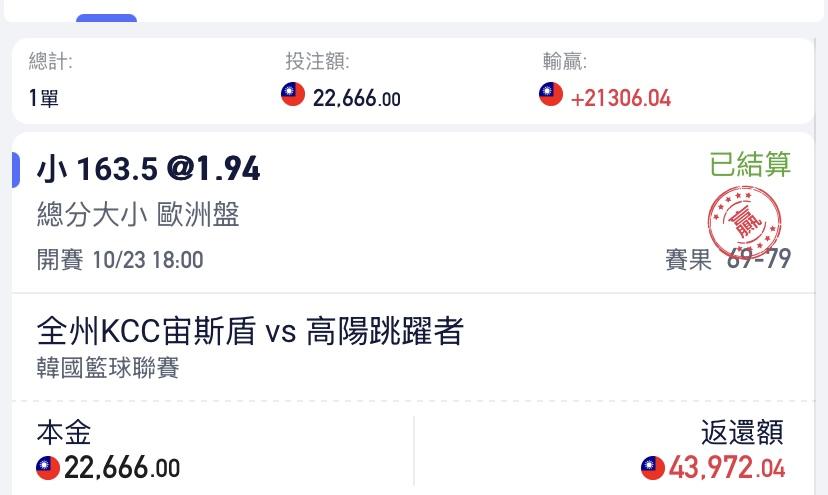
Task: Click the red 贏 stamp icon
Action: 744,222
